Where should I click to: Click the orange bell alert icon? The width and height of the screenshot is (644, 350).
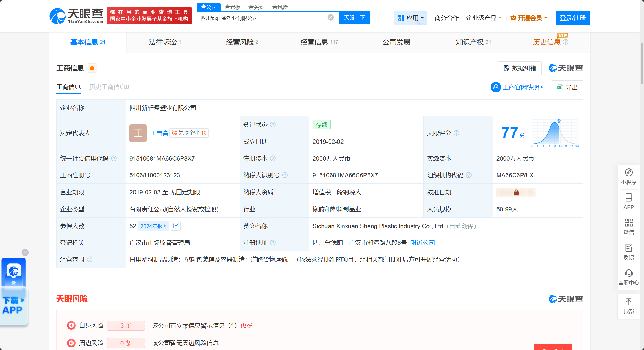coord(92,68)
